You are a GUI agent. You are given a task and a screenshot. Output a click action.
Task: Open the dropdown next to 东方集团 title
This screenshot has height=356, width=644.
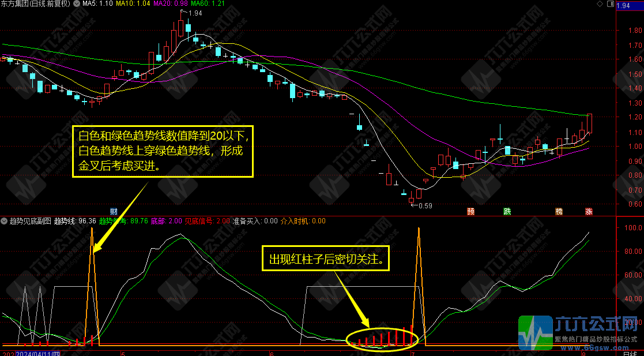(x=78, y=3)
